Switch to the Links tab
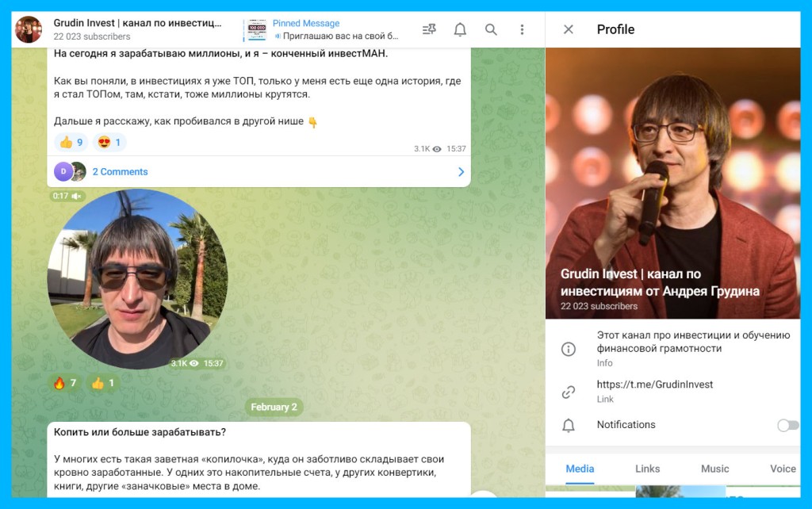The image size is (812, 509). [x=647, y=469]
